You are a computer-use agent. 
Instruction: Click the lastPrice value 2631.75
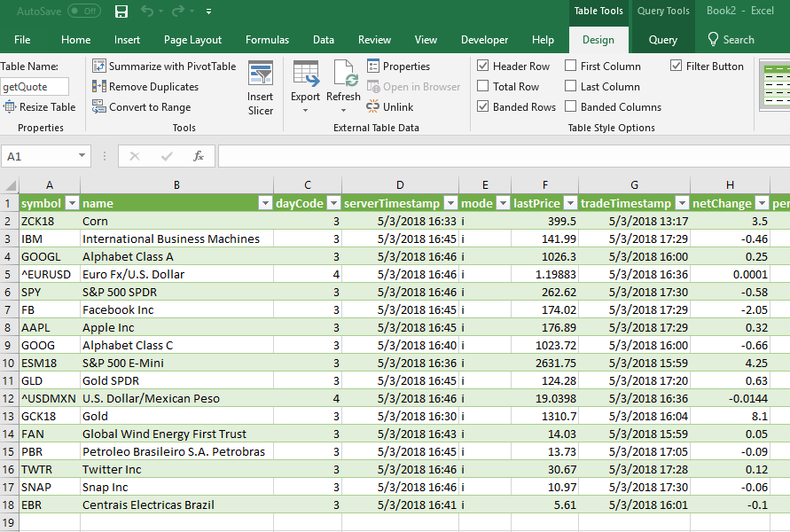(544, 363)
